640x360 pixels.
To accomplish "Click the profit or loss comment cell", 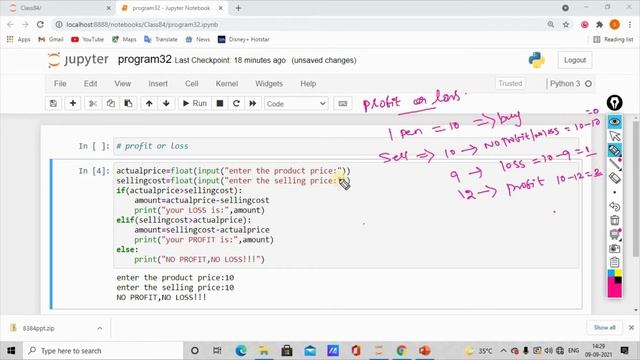I will point(346,146).
